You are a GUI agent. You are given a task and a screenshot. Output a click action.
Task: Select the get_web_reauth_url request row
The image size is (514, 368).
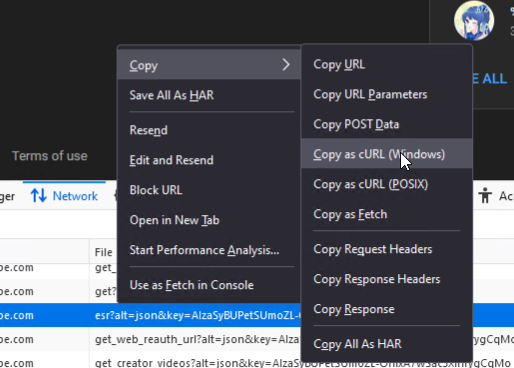tap(257, 339)
